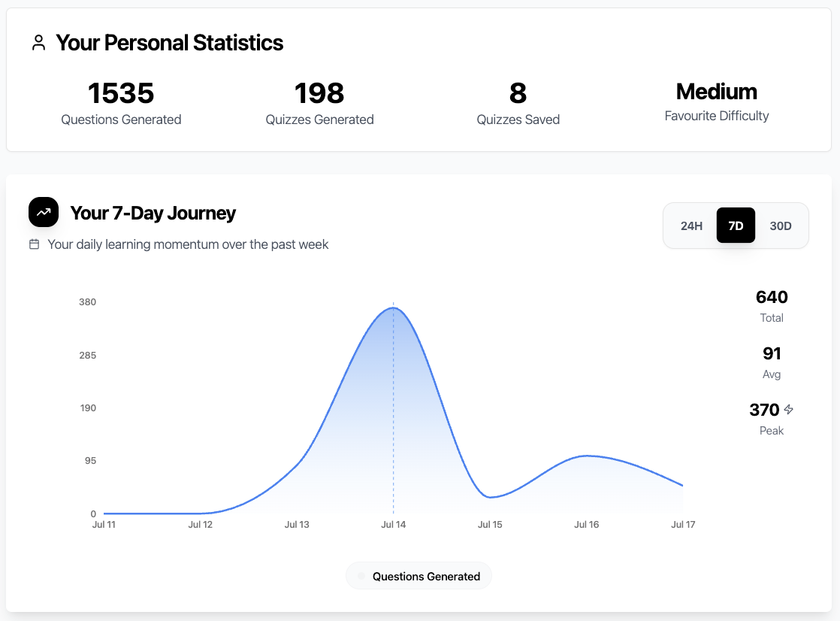Click the Jul 16 axis label
This screenshot has width=840, height=621.
pos(587,525)
